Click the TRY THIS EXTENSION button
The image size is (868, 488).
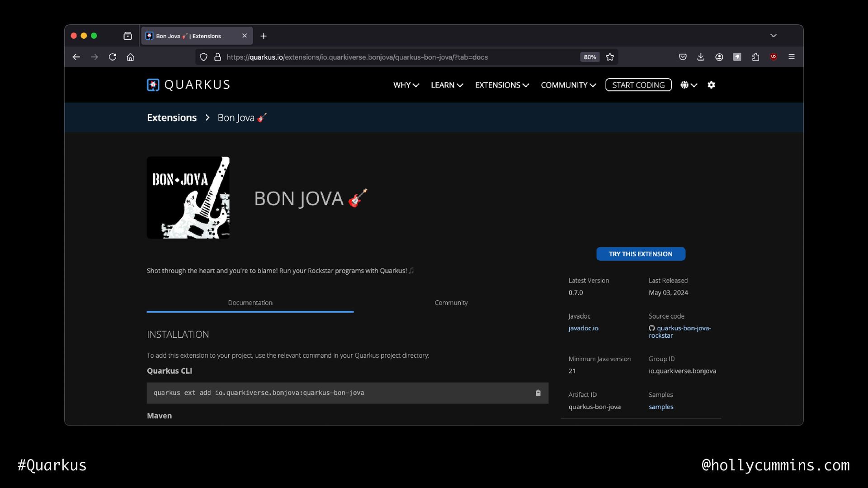click(x=641, y=254)
